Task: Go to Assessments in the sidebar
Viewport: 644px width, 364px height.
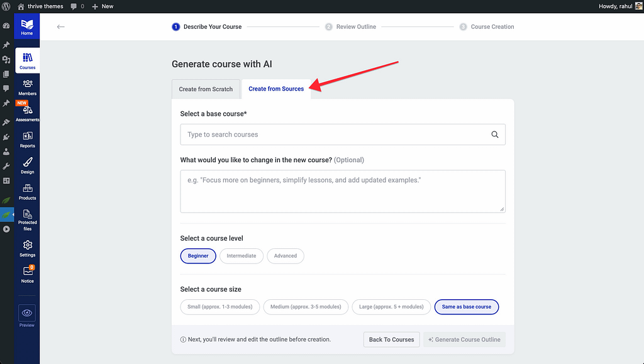Action: point(27,113)
